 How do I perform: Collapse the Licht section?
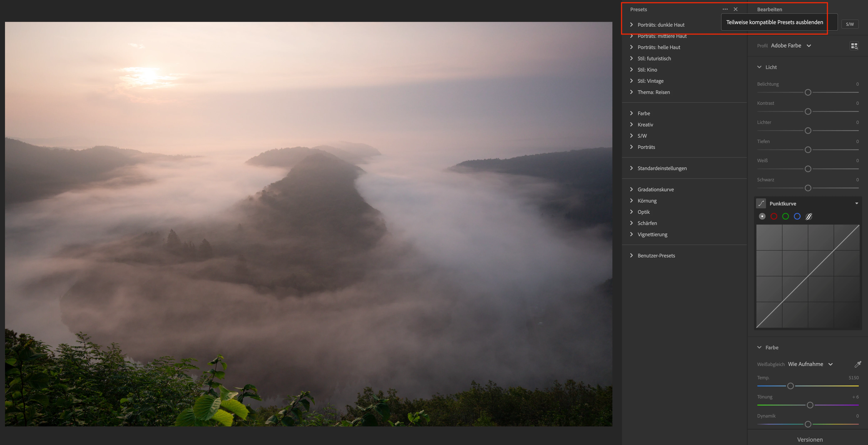coord(759,67)
